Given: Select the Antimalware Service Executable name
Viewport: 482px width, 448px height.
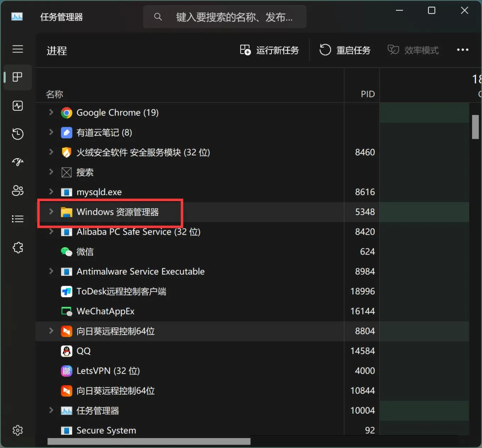Looking at the screenshot, I should pos(140,272).
